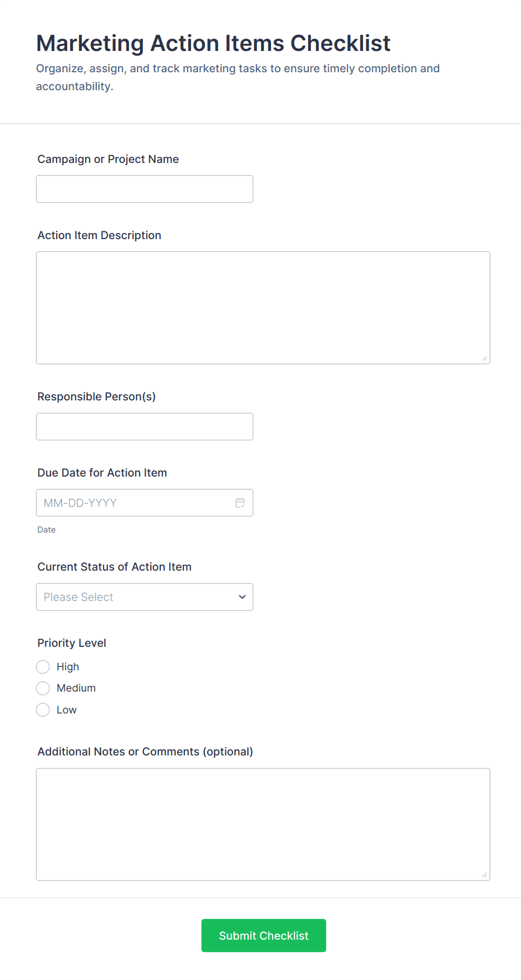The image size is (521, 980).
Task: Click the Marketing Action Items Checklist heading
Action: tap(213, 43)
